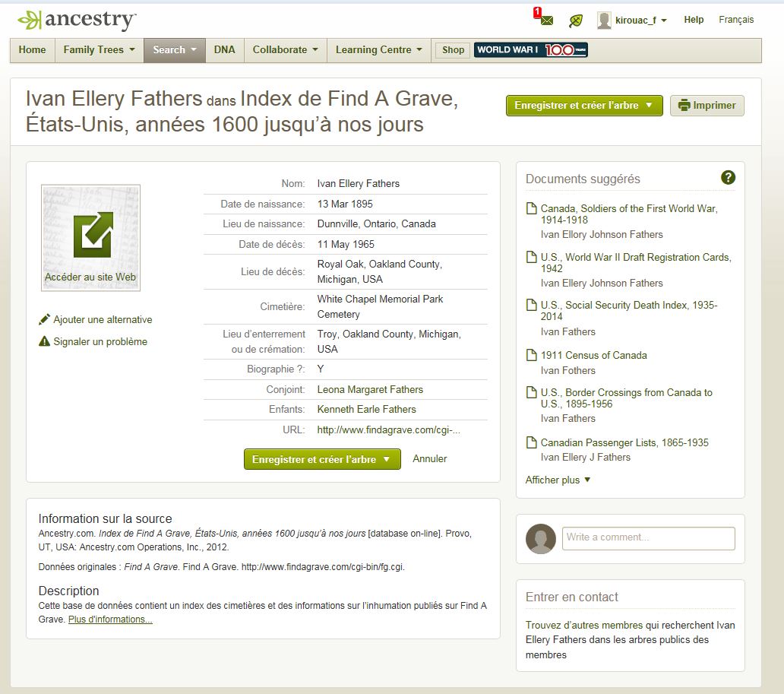The image size is (784, 694).
Task: Click the document icon beside 1911 Census of Canada
Action: (x=532, y=355)
